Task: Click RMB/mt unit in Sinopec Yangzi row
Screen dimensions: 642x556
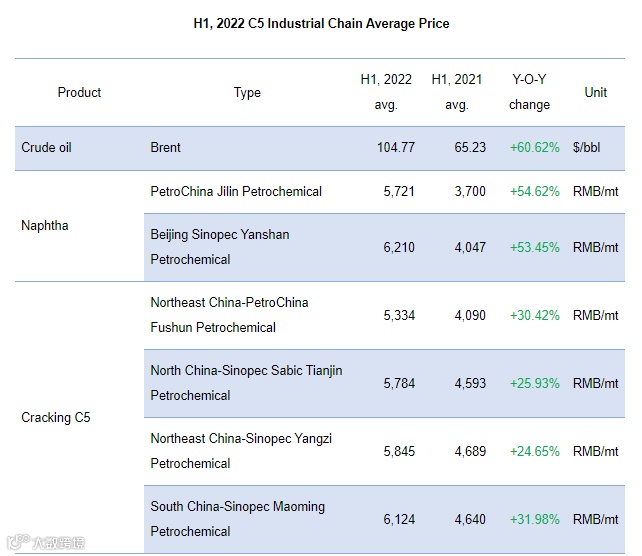Action: (x=595, y=451)
